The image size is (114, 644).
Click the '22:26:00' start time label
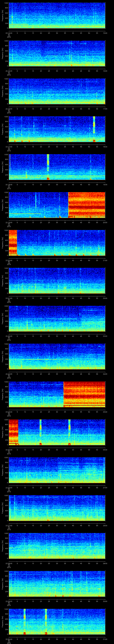[9, 487]
